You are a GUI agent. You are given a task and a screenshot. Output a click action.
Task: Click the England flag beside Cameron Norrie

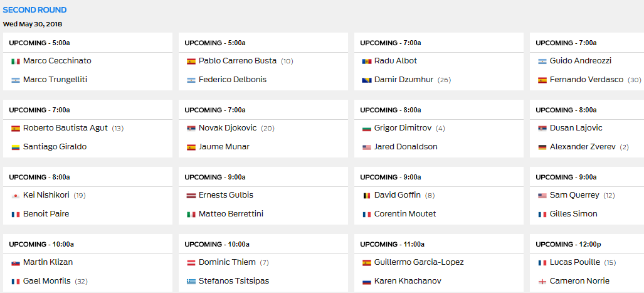point(542,282)
